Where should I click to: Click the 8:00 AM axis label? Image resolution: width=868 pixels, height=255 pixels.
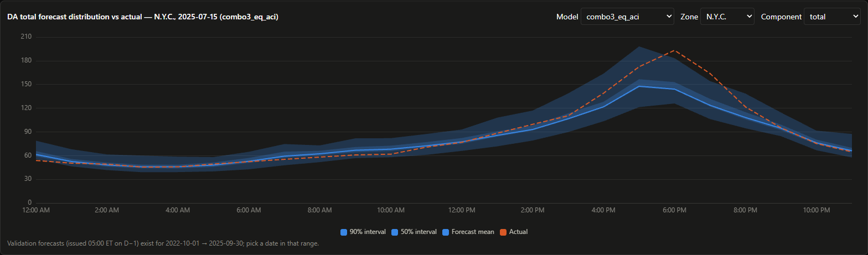pos(319,211)
